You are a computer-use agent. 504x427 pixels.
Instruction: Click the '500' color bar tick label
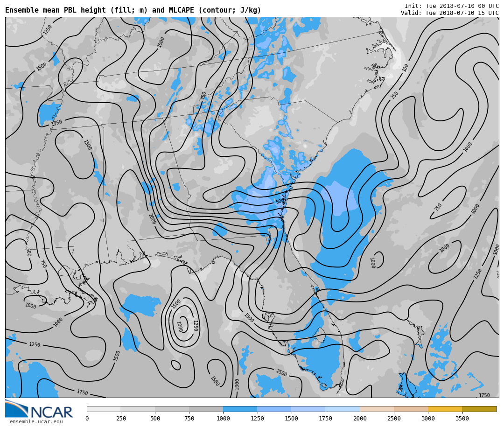155,418
